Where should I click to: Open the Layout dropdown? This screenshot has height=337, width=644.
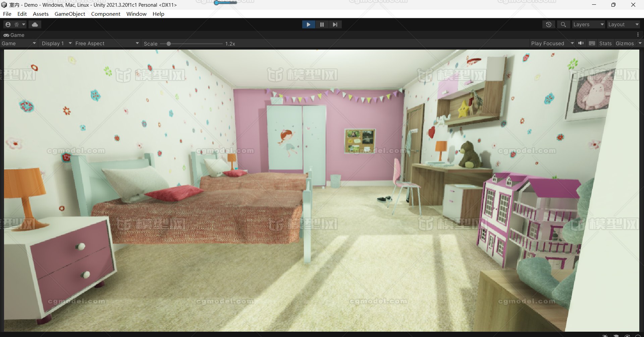click(x=623, y=24)
